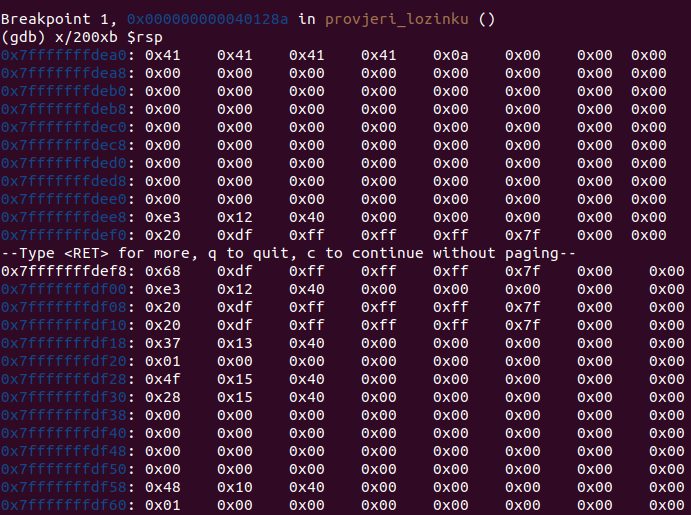
Task: Click the (gdb) prompt
Action: coord(24,38)
